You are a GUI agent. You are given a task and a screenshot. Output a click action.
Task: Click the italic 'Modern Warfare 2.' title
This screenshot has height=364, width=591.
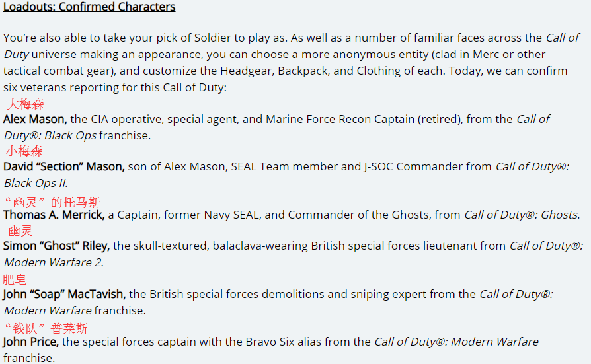pos(54,262)
